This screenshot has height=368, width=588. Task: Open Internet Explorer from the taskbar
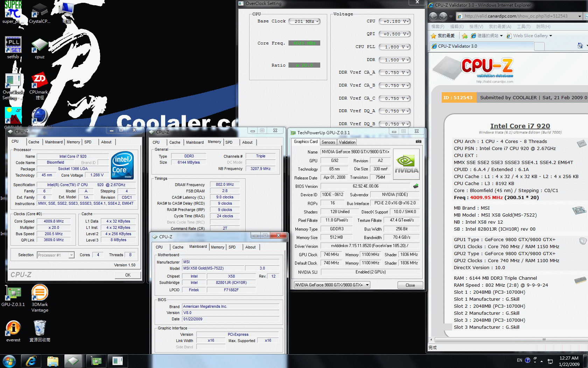31,361
